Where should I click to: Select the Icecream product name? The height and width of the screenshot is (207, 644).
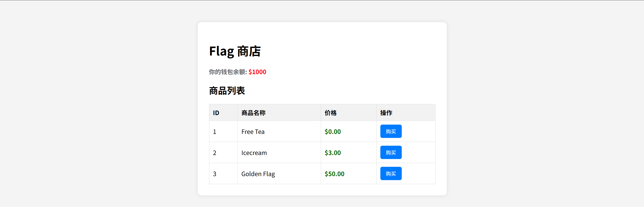(x=254, y=153)
